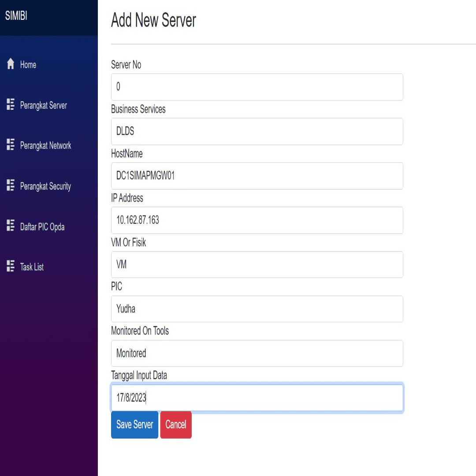Click into the IP Address field
This screenshot has height=476, width=476.
click(x=257, y=220)
